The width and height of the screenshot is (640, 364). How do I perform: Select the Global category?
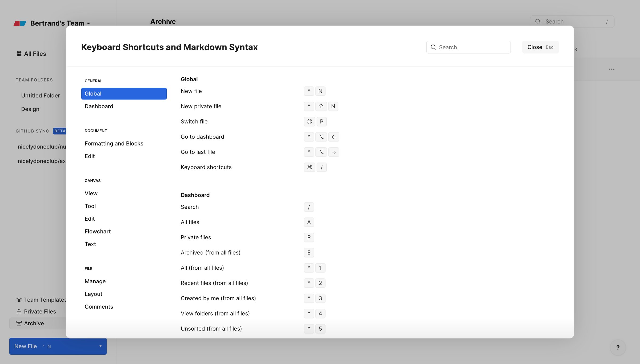(x=124, y=94)
